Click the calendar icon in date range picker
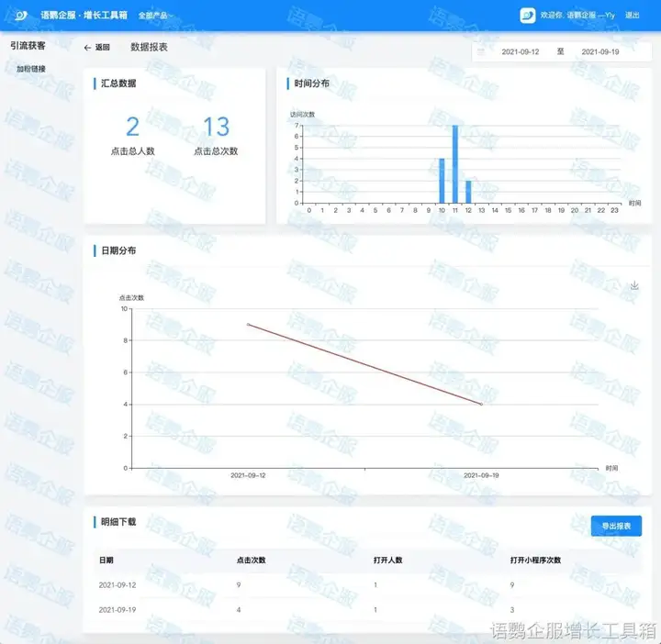The image size is (661, 644). [481, 52]
